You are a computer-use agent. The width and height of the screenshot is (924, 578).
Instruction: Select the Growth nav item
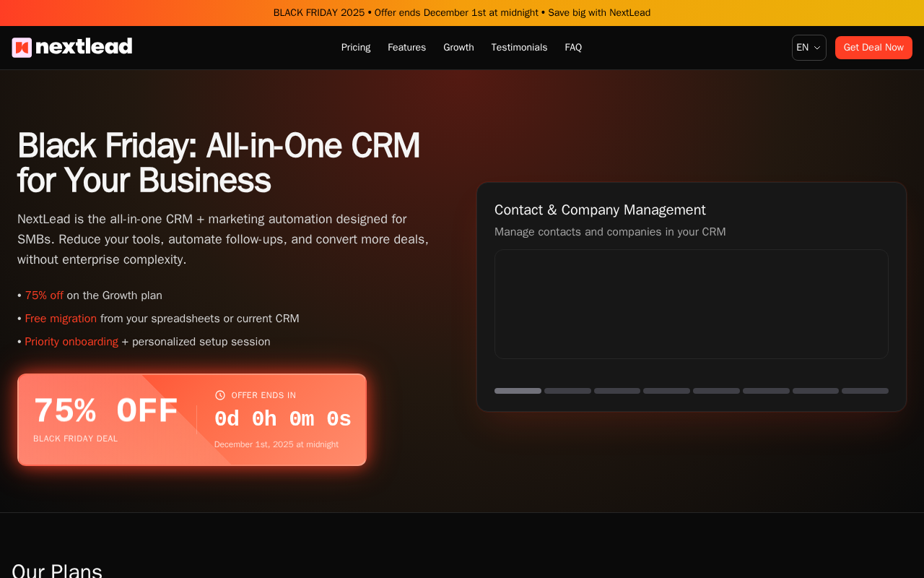[x=458, y=48]
